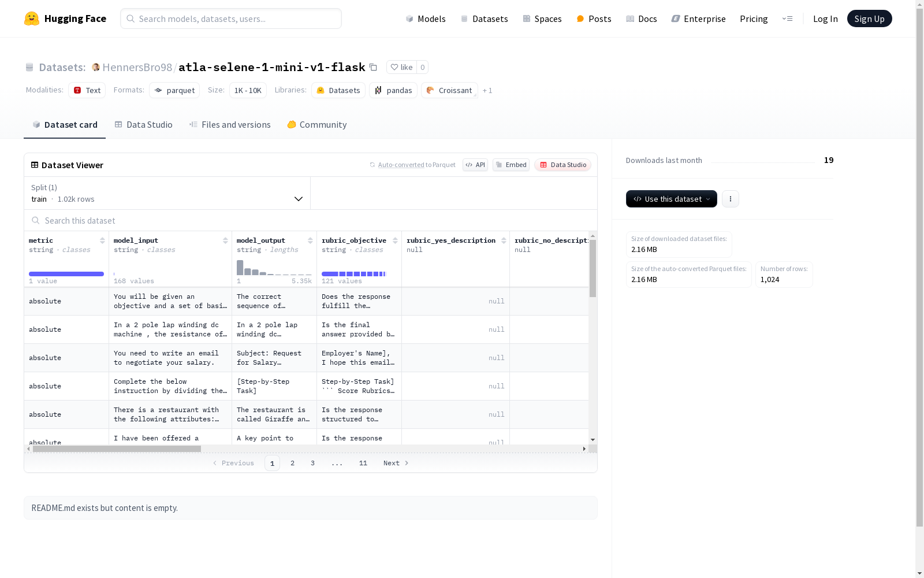Switch to Dataset card tab
The height and width of the screenshot is (578, 924).
click(65, 124)
